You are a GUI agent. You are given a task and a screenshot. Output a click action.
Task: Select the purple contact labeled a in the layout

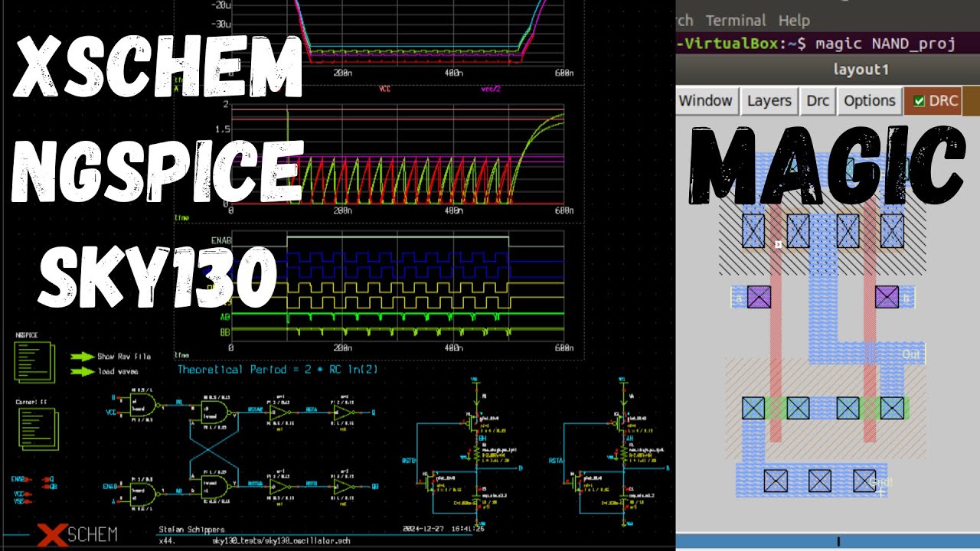click(x=759, y=297)
